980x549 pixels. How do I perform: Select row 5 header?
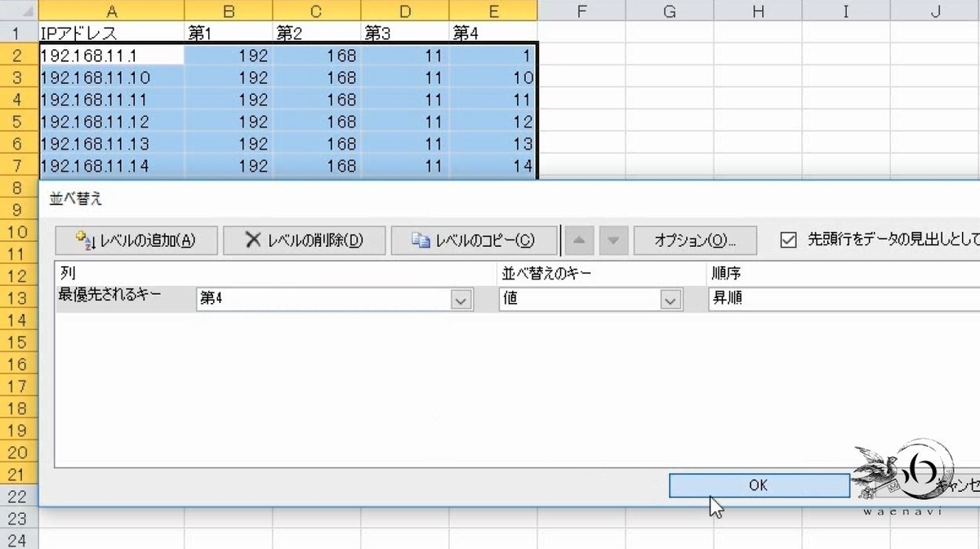click(x=16, y=122)
